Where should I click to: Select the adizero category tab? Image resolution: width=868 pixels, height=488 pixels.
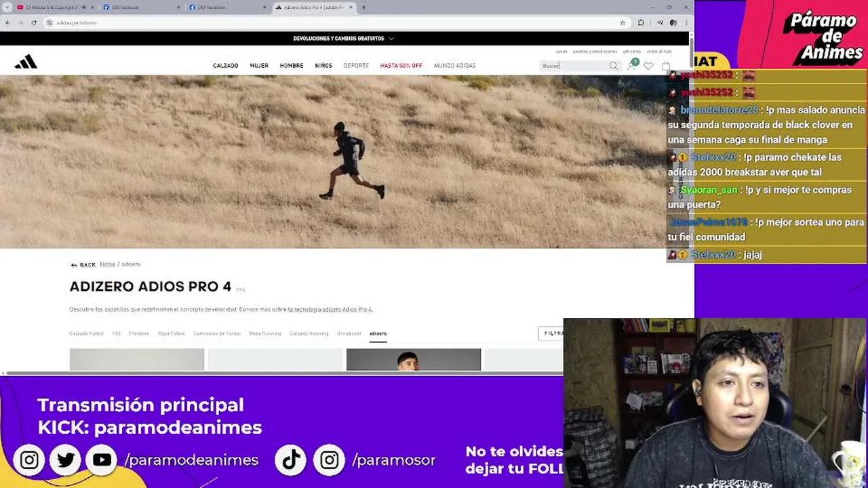tap(378, 333)
